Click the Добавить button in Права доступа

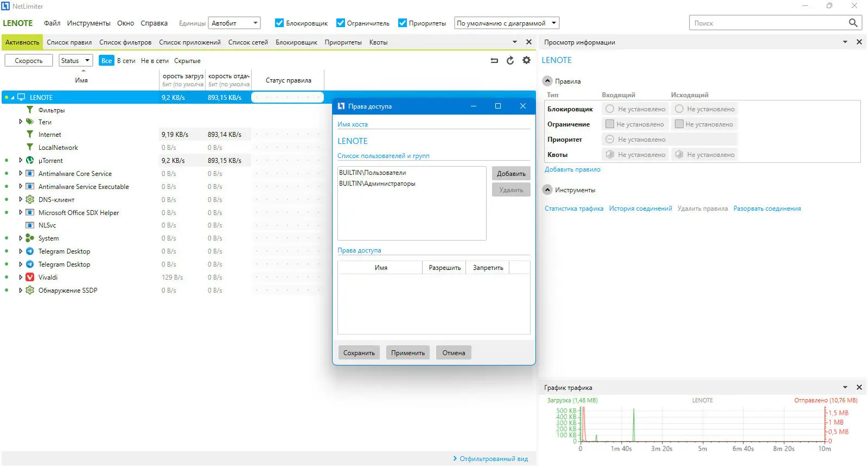[511, 173]
